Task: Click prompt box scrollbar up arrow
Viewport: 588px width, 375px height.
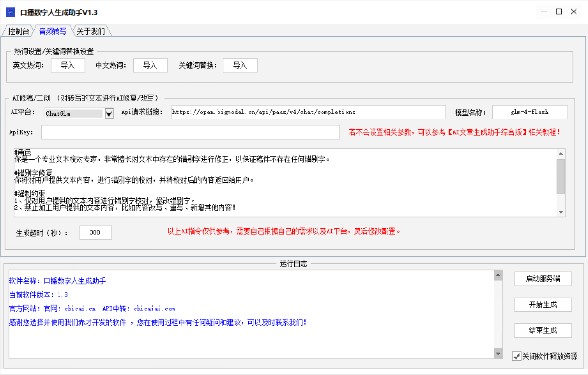Action: [561, 154]
